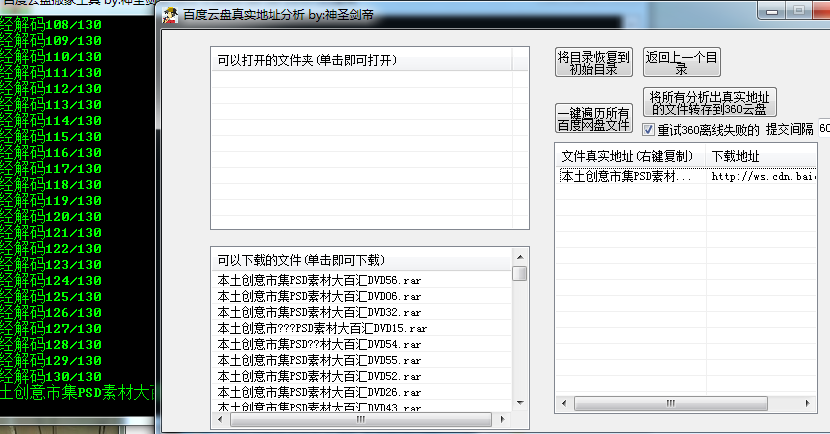Click download list horizontal scrollbar right arrow

click(x=503, y=419)
